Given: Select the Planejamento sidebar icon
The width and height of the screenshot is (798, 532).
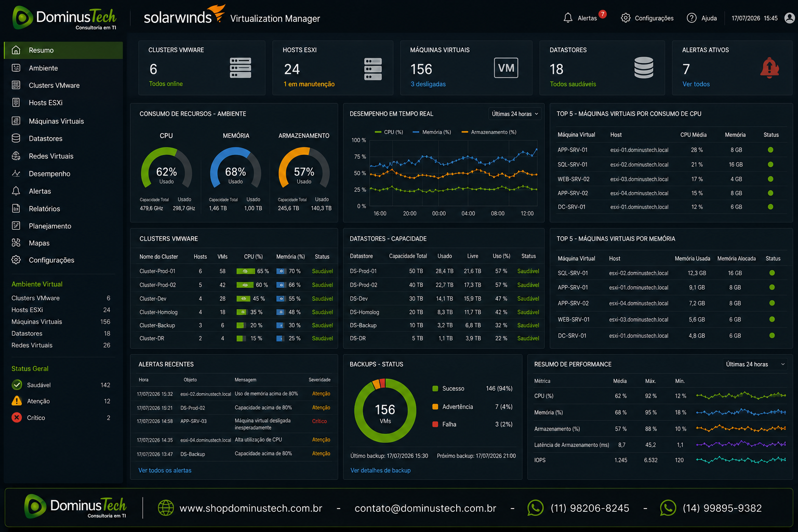Looking at the screenshot, I should (16, 225).
